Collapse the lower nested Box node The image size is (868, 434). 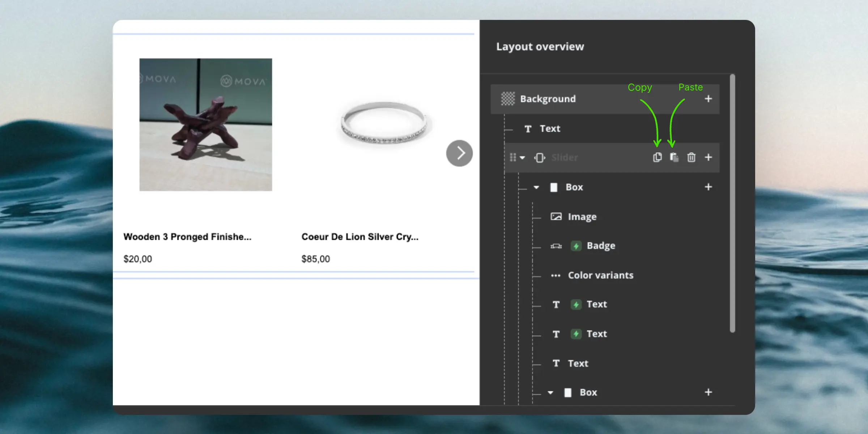(550, 392)
